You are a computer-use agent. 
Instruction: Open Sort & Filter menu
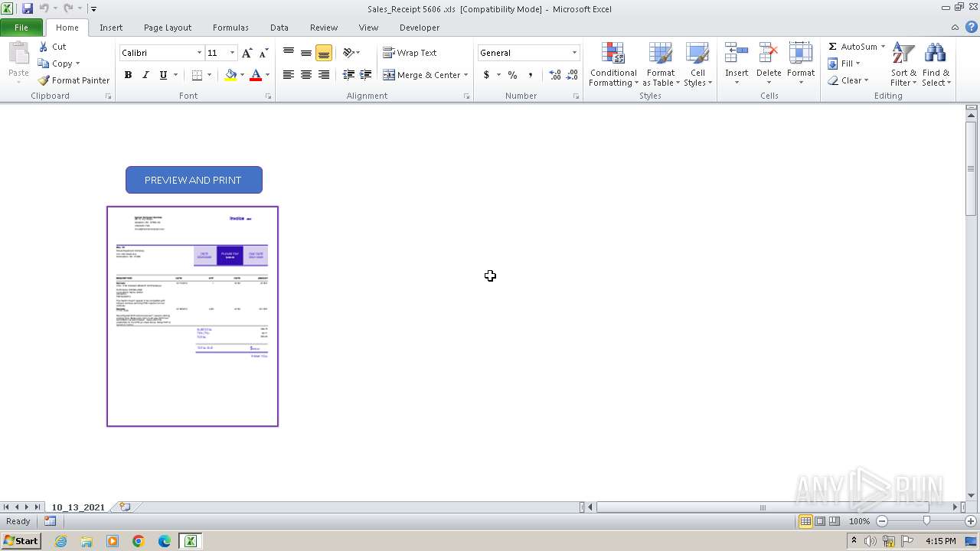point(903,65)
